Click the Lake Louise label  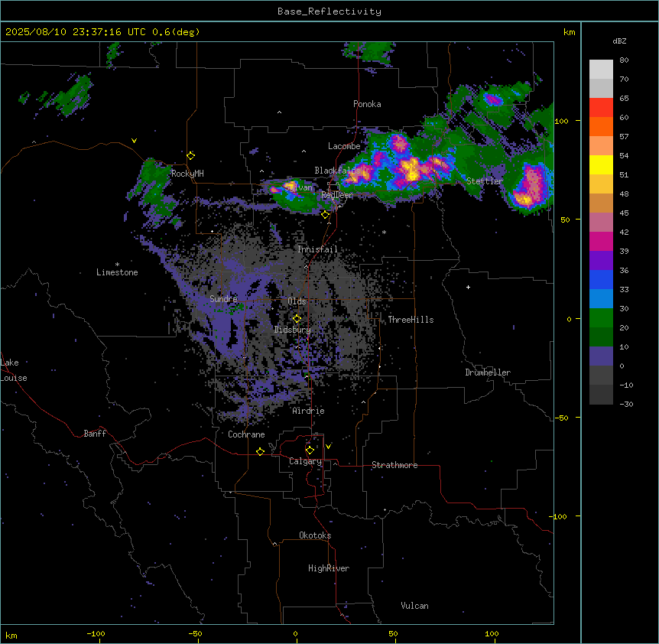[x=14, y=370]
